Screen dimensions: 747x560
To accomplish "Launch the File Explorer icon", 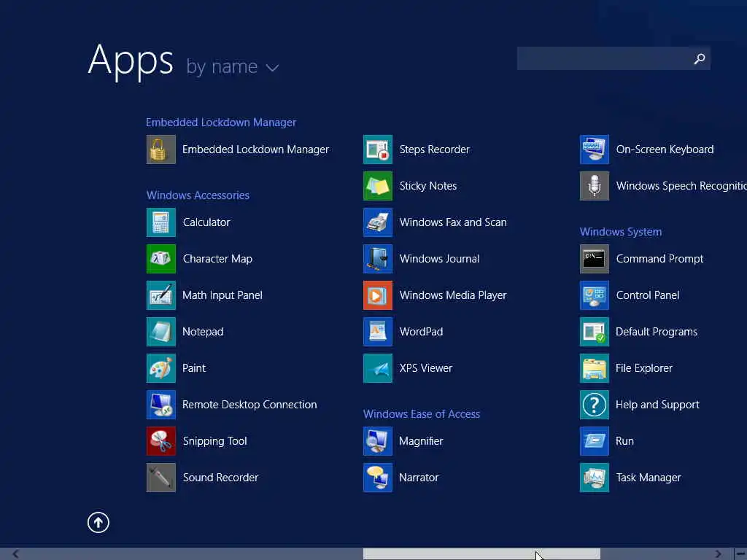I will 595,368.
